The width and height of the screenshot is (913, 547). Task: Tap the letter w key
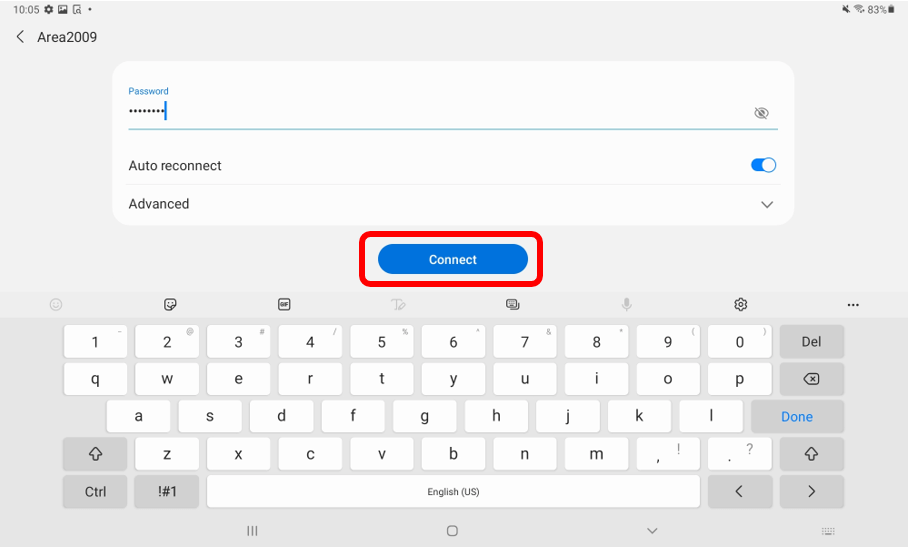coord(167,379)
